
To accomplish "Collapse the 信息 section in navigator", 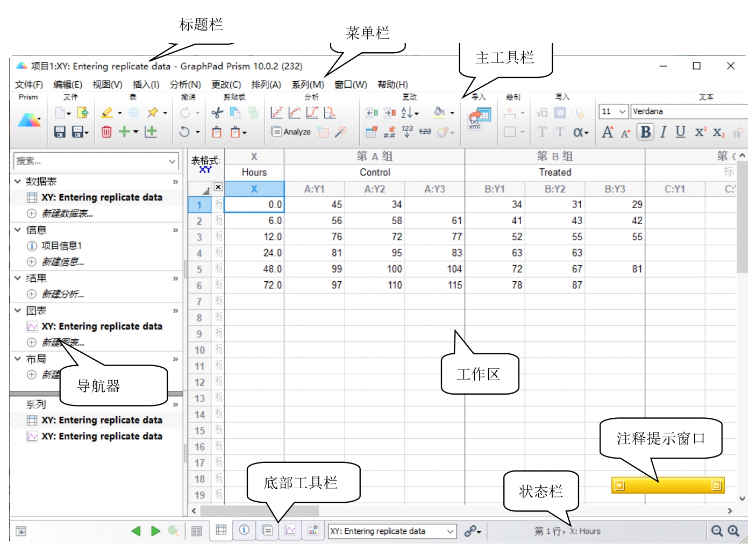I will 18,230.
